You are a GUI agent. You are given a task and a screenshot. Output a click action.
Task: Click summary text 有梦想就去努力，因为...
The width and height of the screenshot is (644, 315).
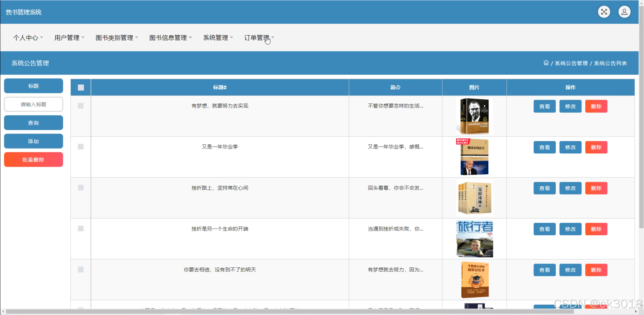[395, 270]
